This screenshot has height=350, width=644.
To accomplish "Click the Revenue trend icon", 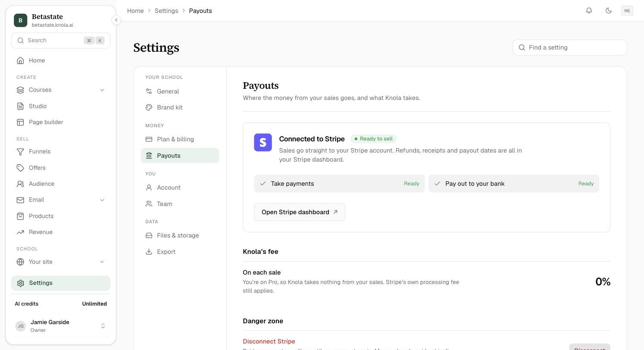I will pos(20,232).
